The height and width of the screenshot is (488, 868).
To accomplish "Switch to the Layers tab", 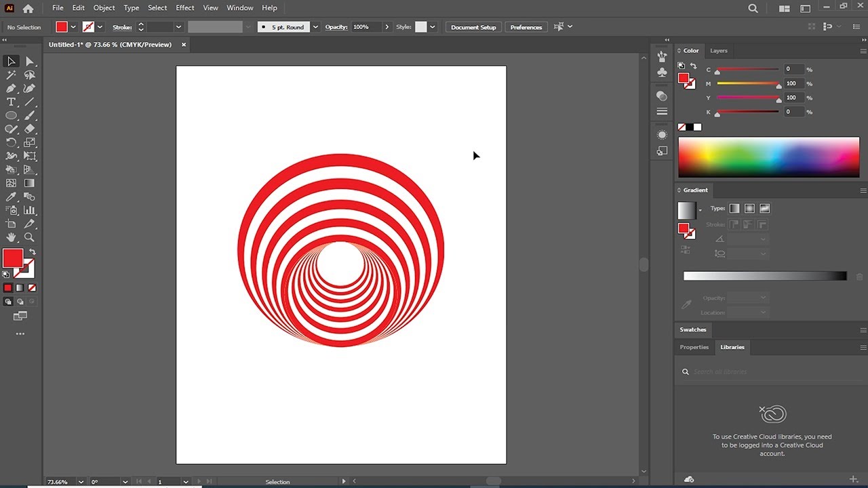I will 719,51.
